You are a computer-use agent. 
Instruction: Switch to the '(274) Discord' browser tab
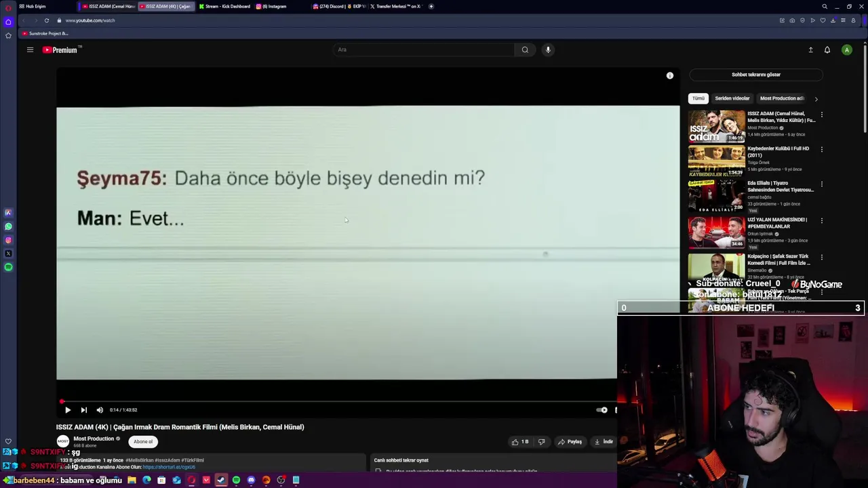[338, 6]
